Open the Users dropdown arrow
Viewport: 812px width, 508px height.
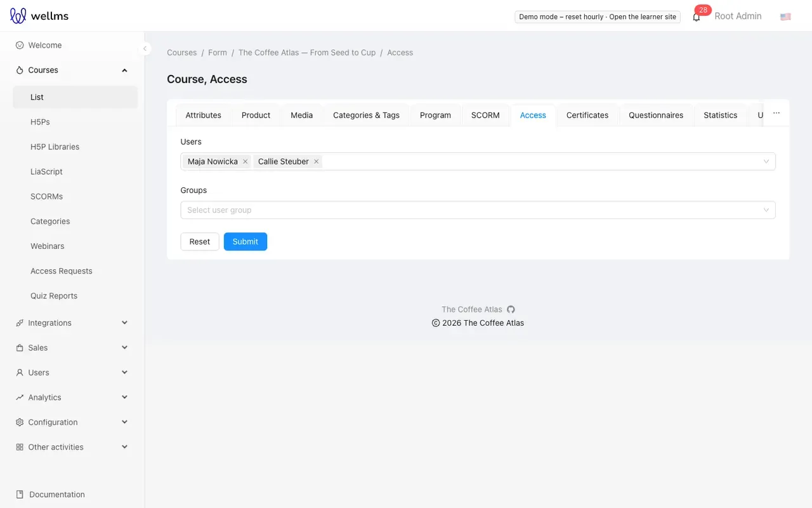[x=766, y=161]
